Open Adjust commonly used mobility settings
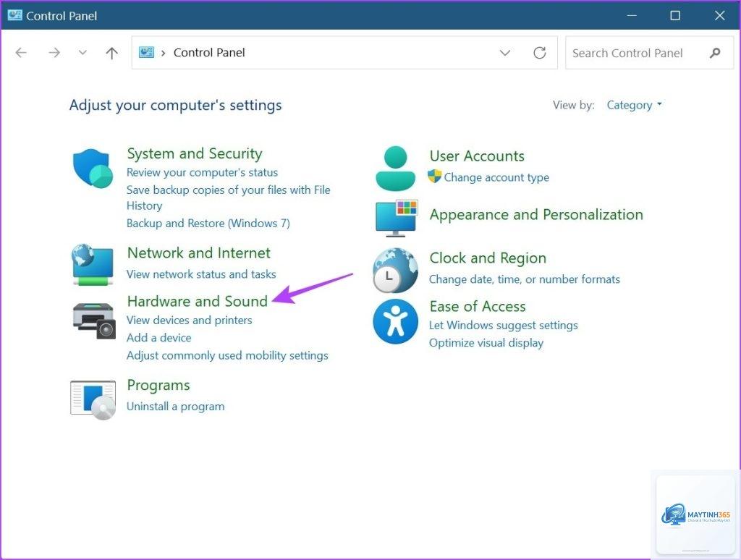741x560 pixels. (226, 355)
